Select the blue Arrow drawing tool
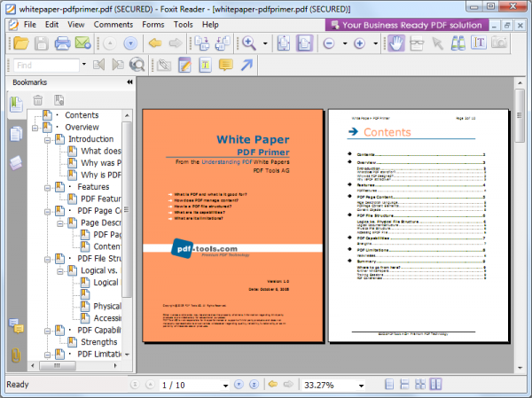Viewport: 532px width, 398px height. pyautogui.click(x=247, y=65)
